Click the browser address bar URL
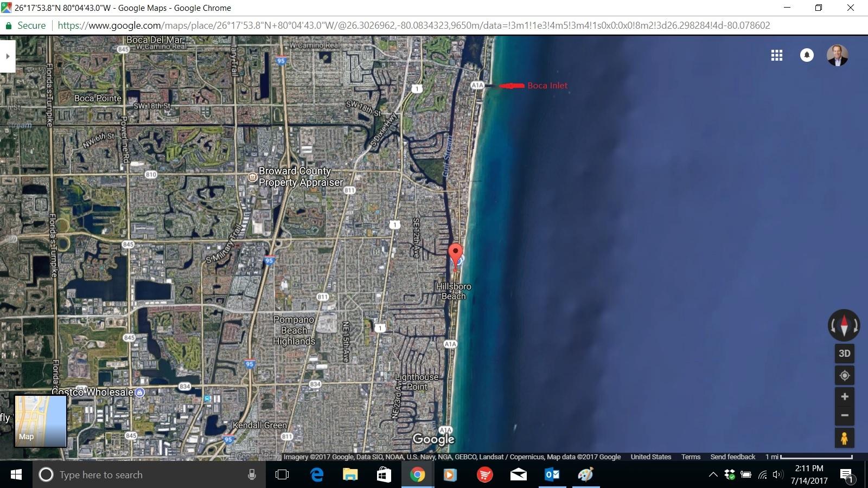The width and height of the screenshot is (868, 488). 413,25
